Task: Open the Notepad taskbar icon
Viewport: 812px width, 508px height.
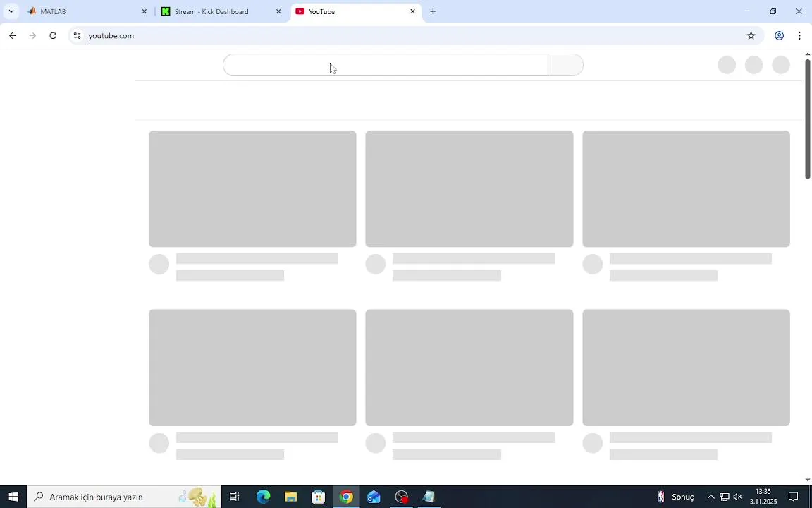Action: point(429,497)
